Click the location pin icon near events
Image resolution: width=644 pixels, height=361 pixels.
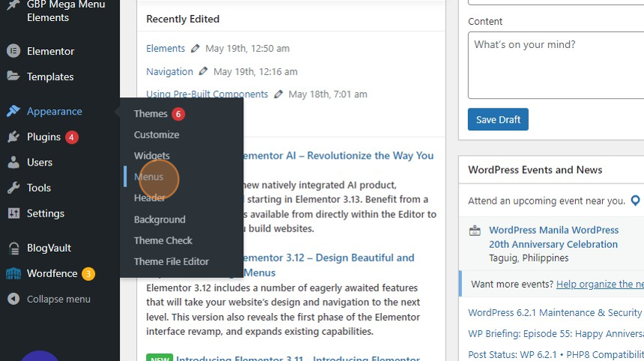coord(635,201)
